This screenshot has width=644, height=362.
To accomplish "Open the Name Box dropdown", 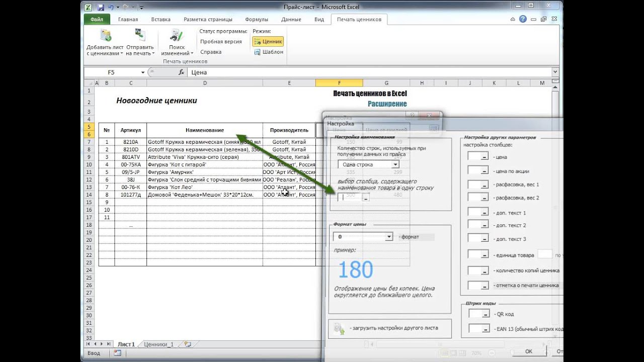I will pyautogui.click(x=143, y=72).
